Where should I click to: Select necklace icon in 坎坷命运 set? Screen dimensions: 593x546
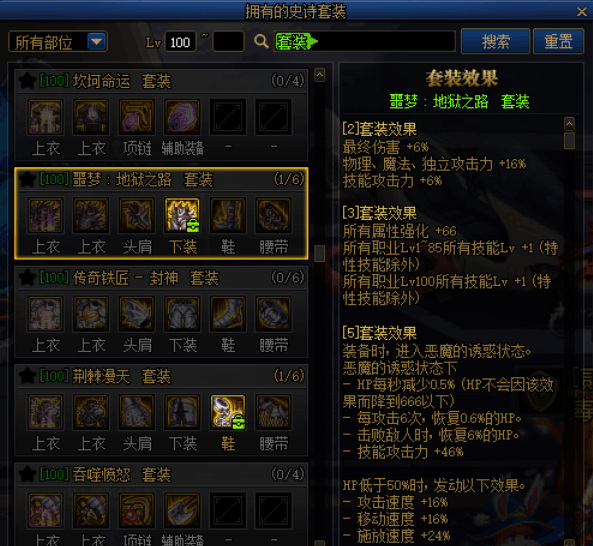137,117
